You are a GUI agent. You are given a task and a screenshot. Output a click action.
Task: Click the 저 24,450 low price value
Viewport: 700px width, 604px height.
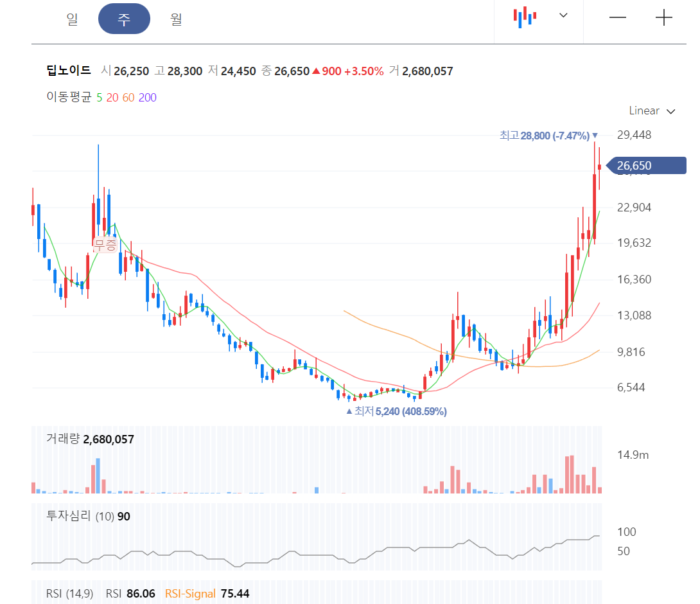pyautogui.click(x=232, y=71)
